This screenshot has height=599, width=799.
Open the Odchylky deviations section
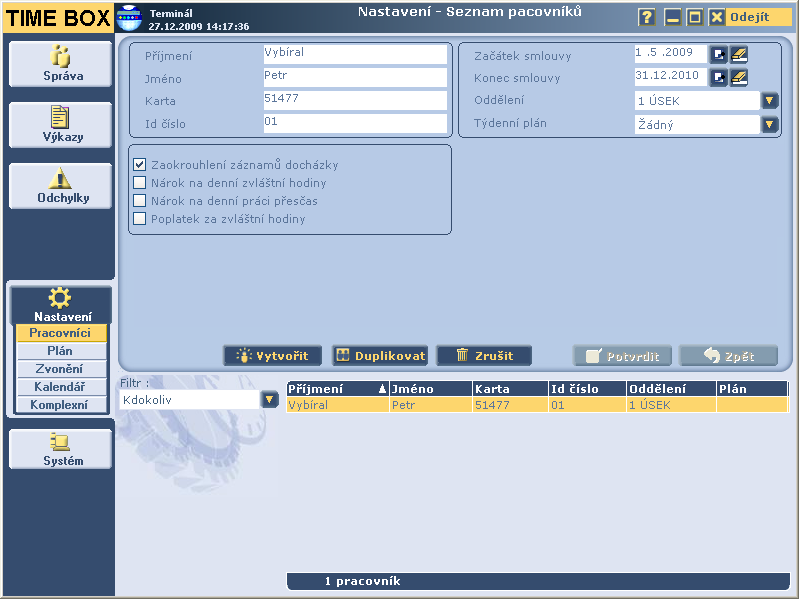(61, 186)
